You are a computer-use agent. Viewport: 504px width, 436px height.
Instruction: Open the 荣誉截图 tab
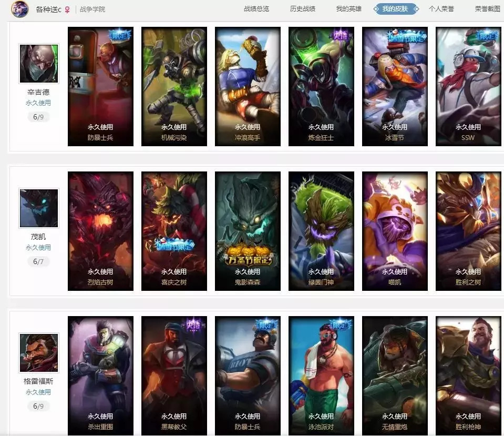point(488,9)
